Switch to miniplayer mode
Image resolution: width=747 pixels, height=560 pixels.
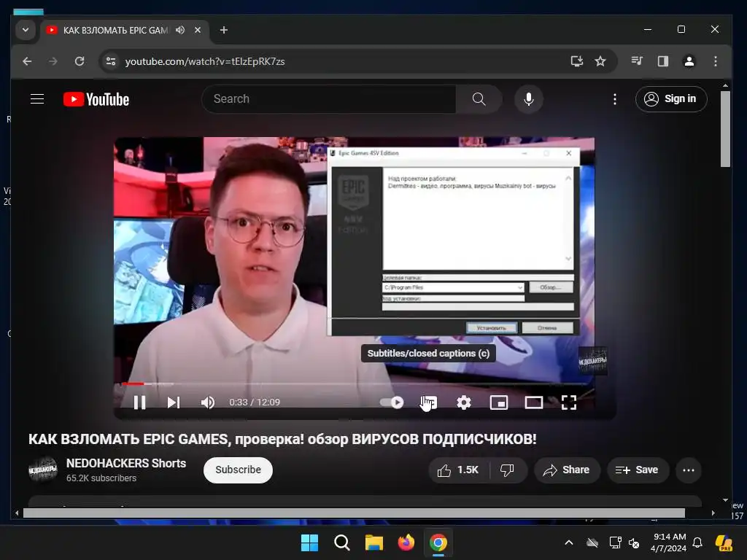pyautogui.click(x=499, y=402)
